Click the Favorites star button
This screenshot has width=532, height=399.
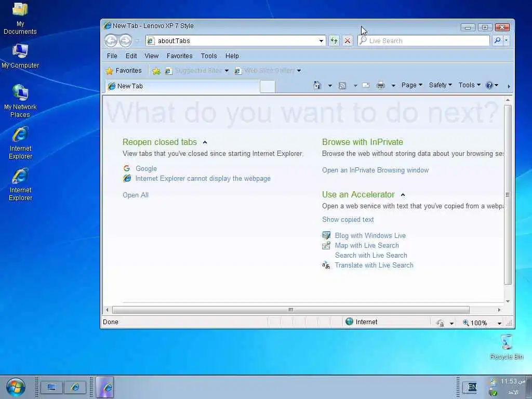click(x=124, y=71)
